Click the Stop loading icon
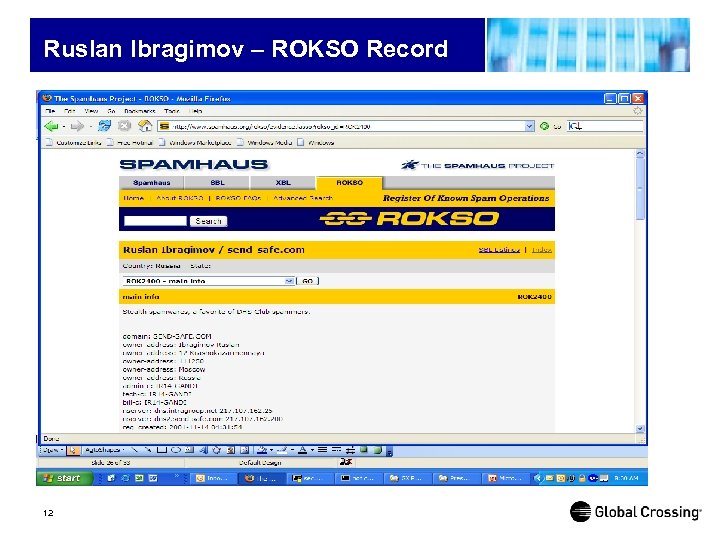Image resolution: width=720 pixels, height=540 pixels. 124,126
